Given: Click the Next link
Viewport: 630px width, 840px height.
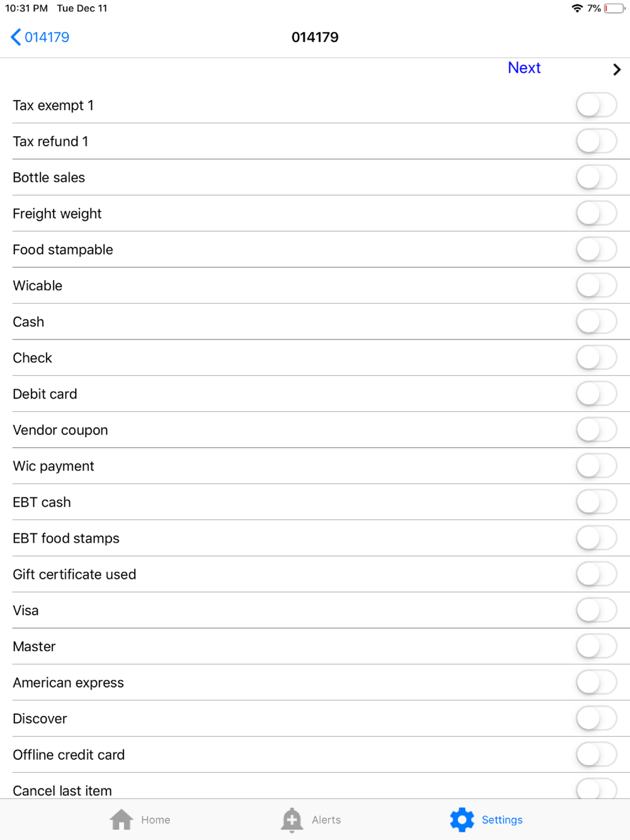Looking at the screenshot, I should click(x=524, y=68).
